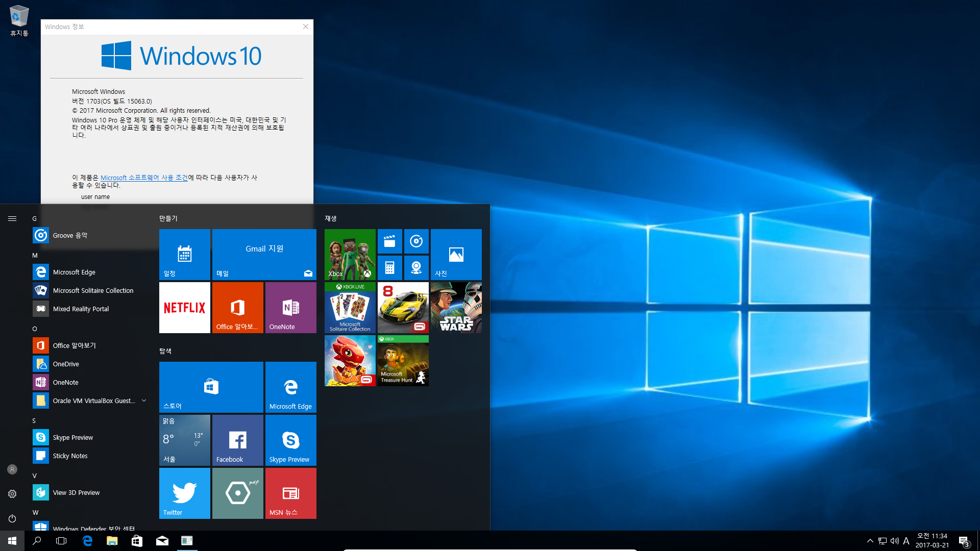The height and width of the screenshot is (551, 980).
Task: Launch Microsoft Edge from the app list
Action: click(91, 272)
